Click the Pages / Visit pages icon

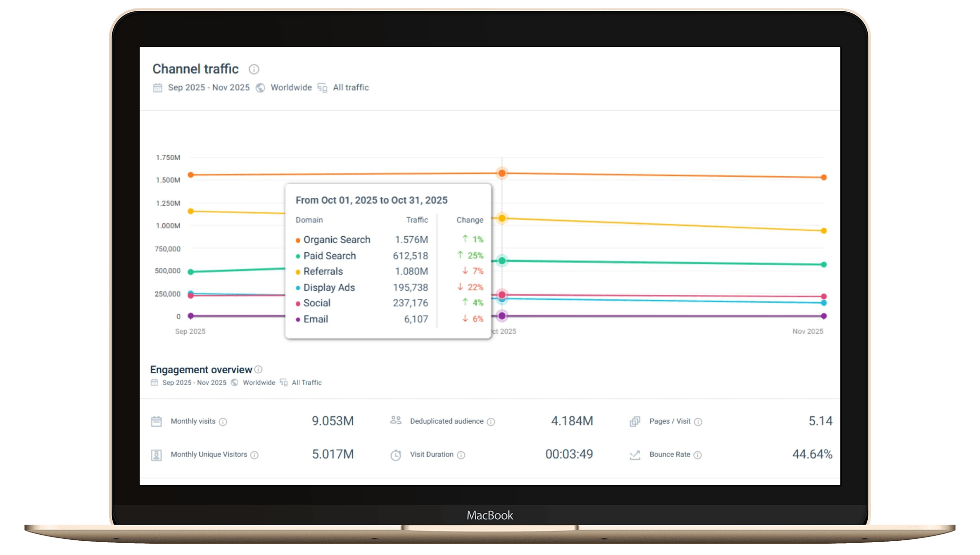[635, 421]
